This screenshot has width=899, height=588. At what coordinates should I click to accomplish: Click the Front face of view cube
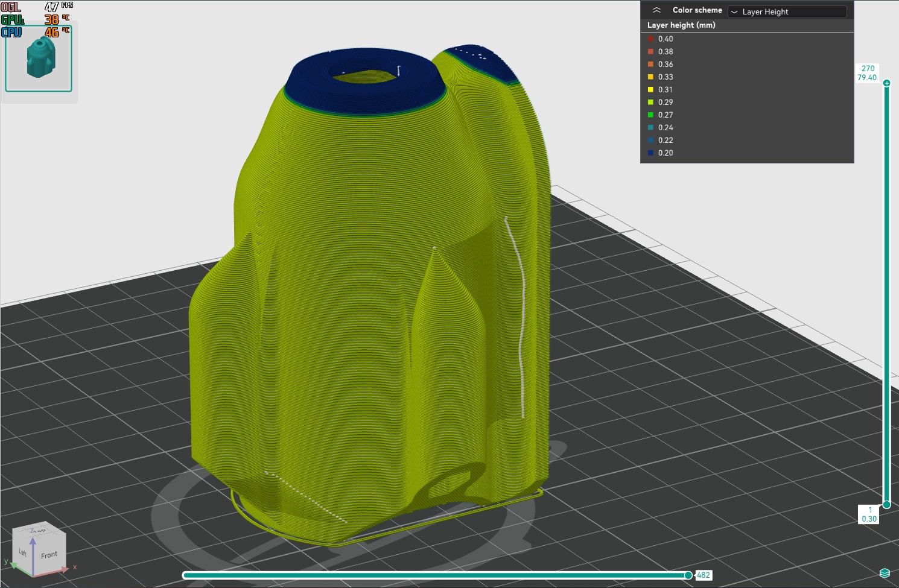tap(49, 554)
